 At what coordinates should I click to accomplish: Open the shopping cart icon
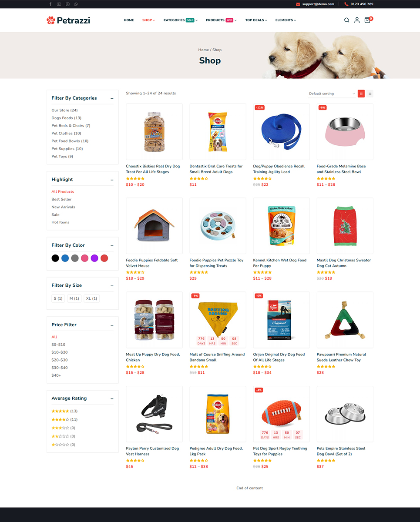[x=368, y=20]
